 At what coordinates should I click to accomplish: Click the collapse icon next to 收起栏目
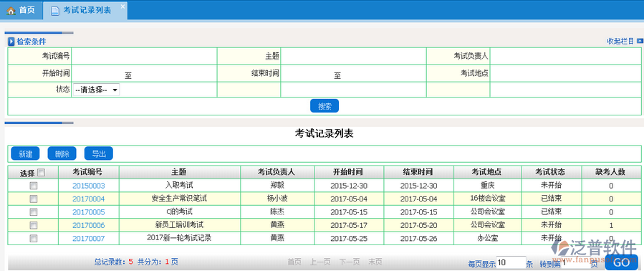click(x=640, y=41)
